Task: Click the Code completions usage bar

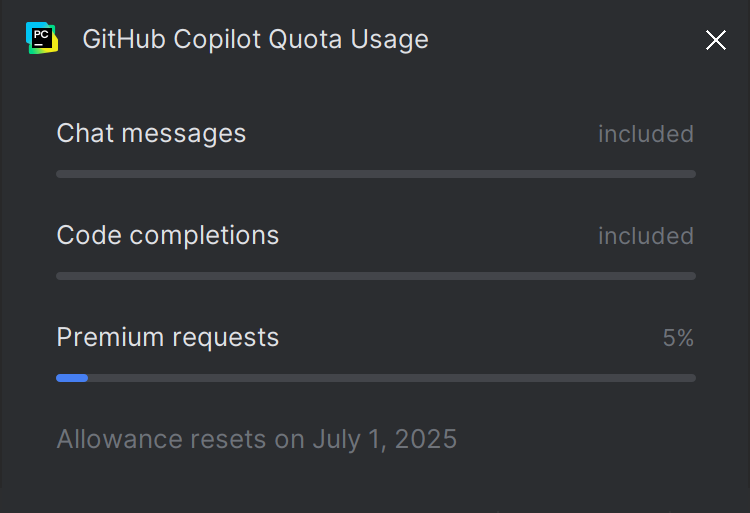Action: [376, 276]
